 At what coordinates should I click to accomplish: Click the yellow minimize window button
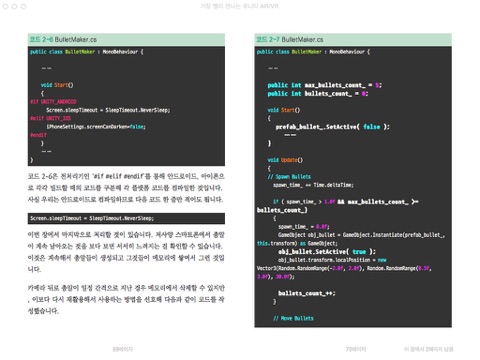point(14,6)
